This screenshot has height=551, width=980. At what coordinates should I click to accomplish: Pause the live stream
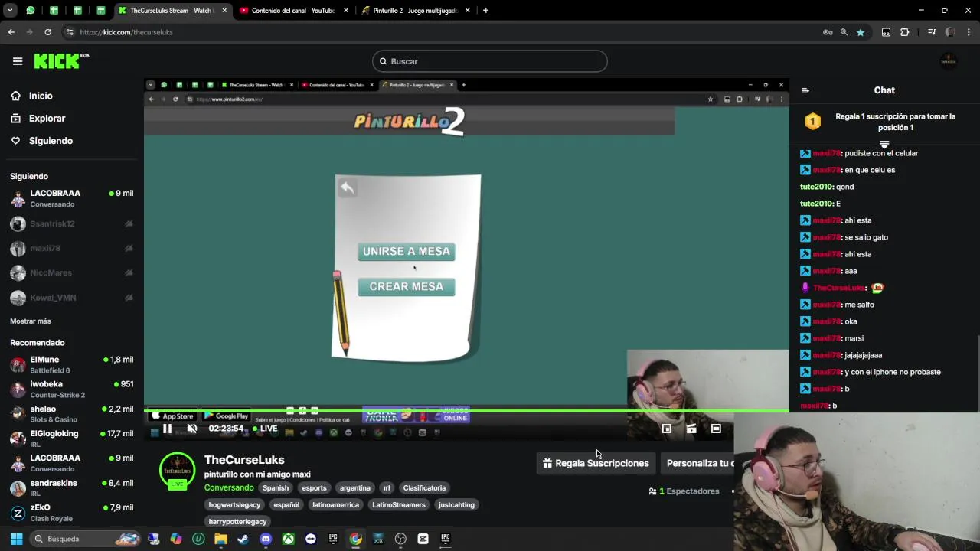(x=167, y=429)
